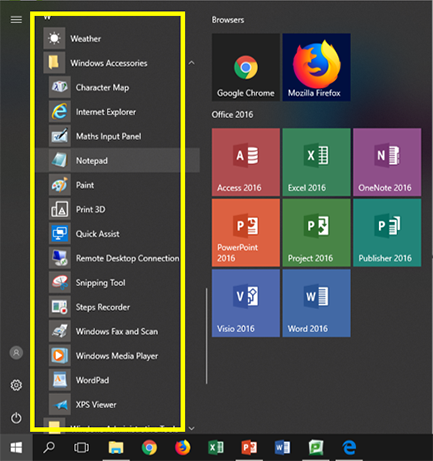
Task: Launch Firefox from the taskbar
Action: [x=182, y=447]
